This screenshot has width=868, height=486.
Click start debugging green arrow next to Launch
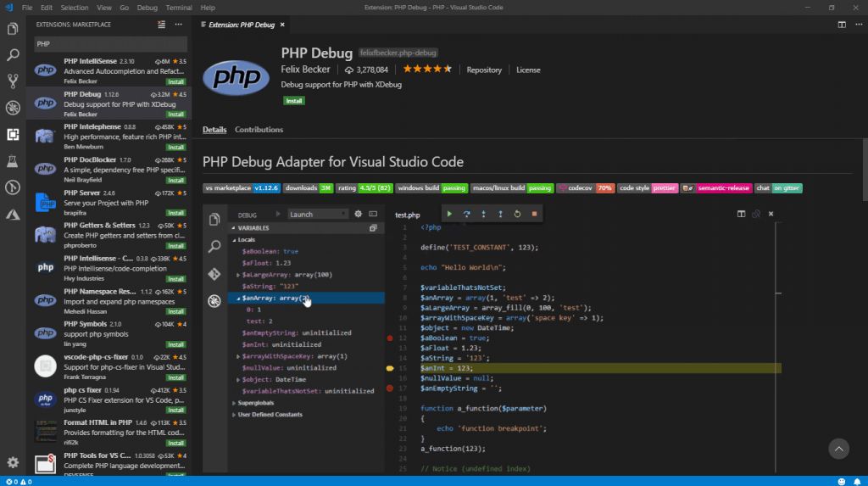point(278,214)
